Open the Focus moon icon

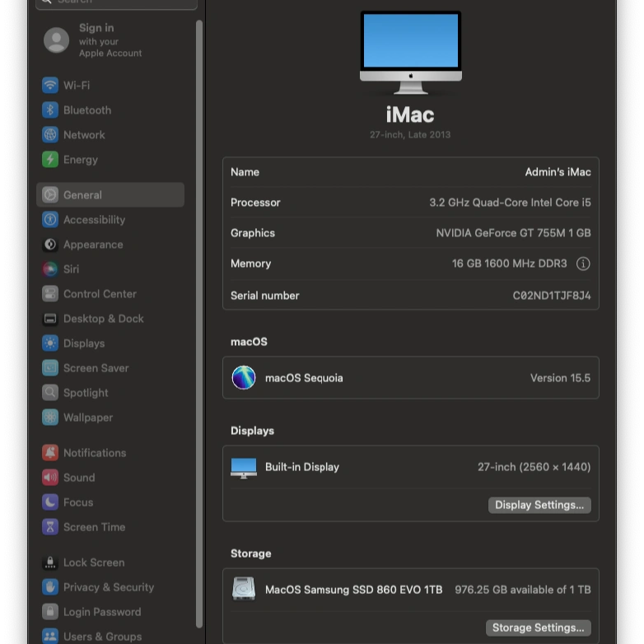(x=50, y=502)
